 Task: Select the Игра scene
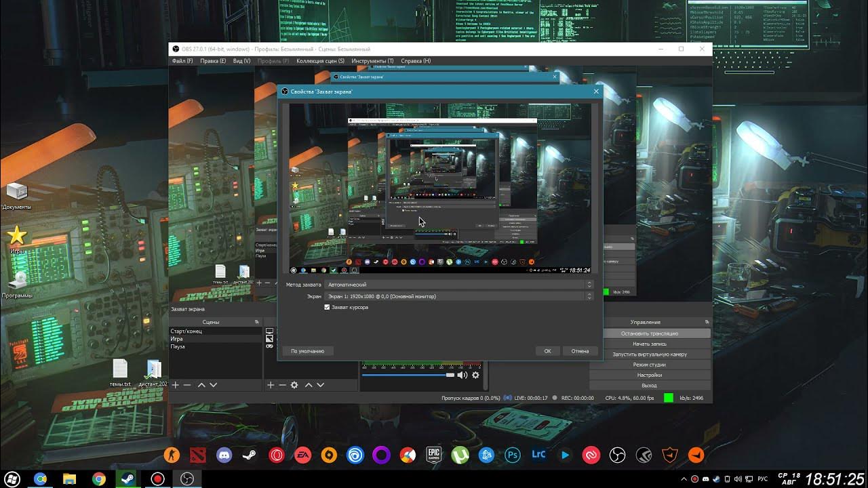tap(216, 339)
